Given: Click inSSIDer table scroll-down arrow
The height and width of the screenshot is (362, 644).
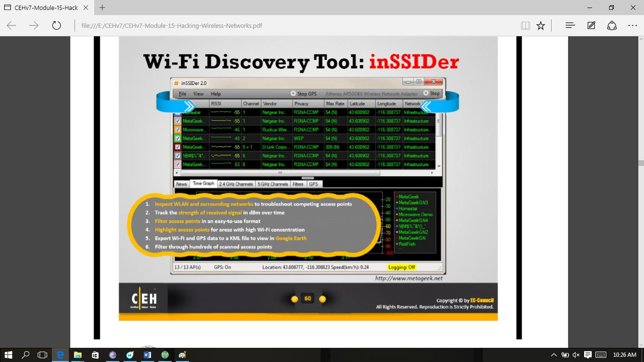Looking at the screenshot, I should (439, 166).
